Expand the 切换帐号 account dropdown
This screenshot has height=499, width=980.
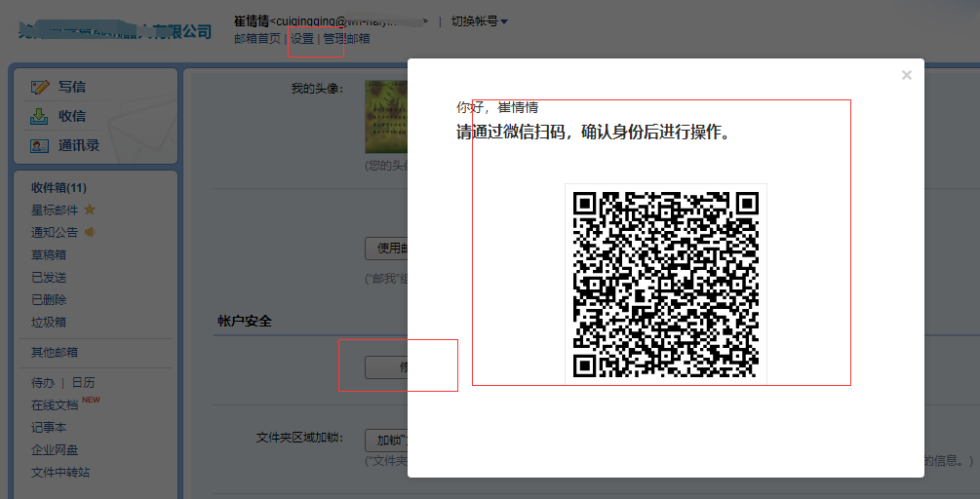click(x=479, y=20)
